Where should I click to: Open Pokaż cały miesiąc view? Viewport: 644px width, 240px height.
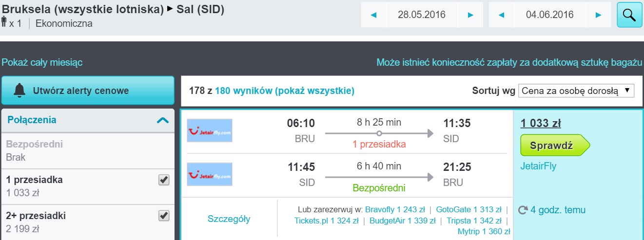(x=42, y=62)
